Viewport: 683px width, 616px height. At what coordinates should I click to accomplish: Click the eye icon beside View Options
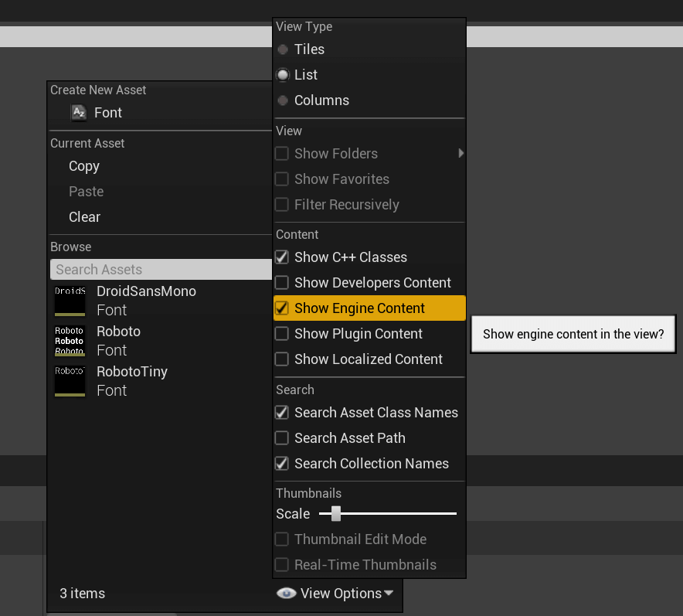point(286,594)
